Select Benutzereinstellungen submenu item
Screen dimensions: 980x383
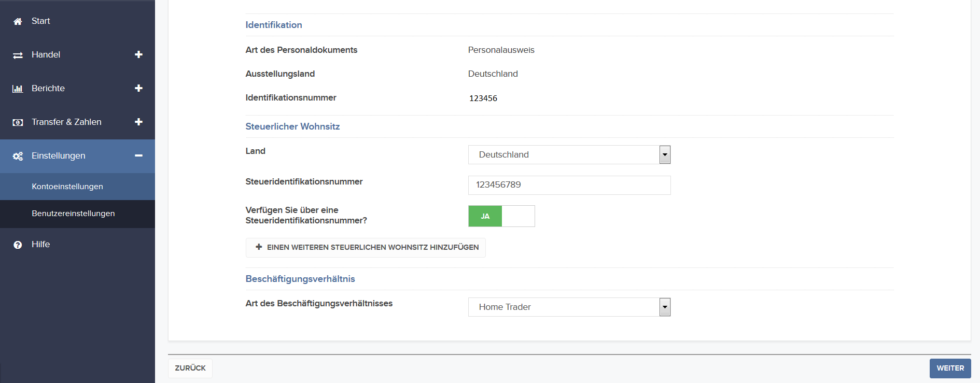coord(77,214)
